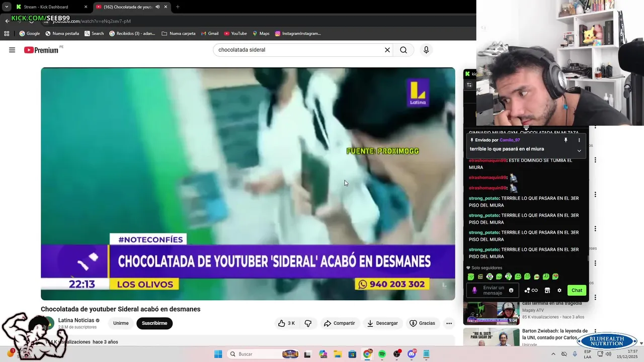Click the YouTube Premium logo

click(41, 50)
